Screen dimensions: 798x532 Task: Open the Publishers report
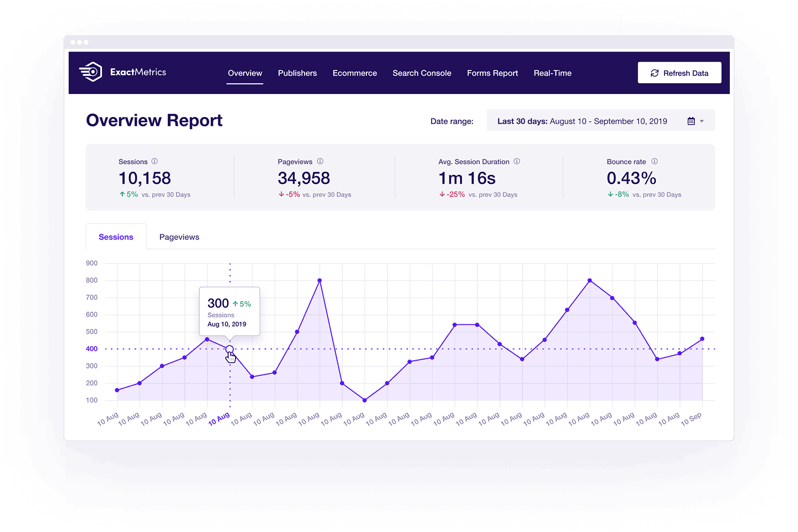[x=297, y=73]
